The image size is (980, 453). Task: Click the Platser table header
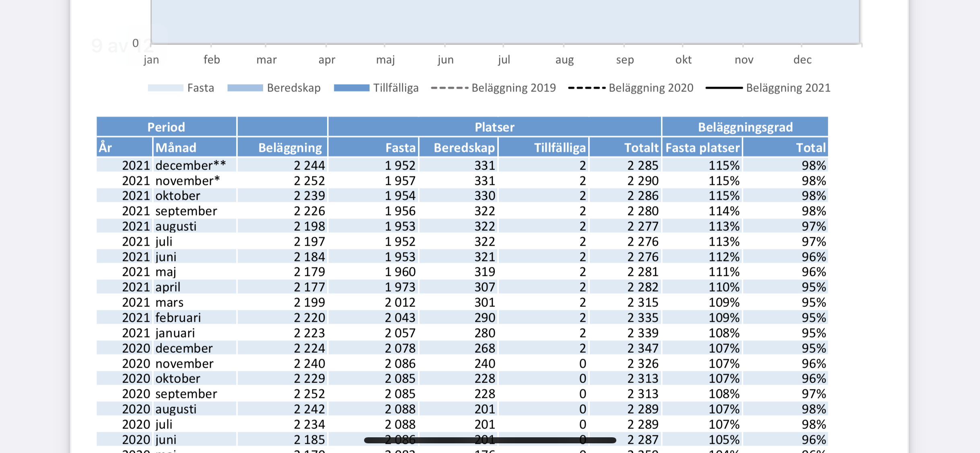[x=494, y=127]
